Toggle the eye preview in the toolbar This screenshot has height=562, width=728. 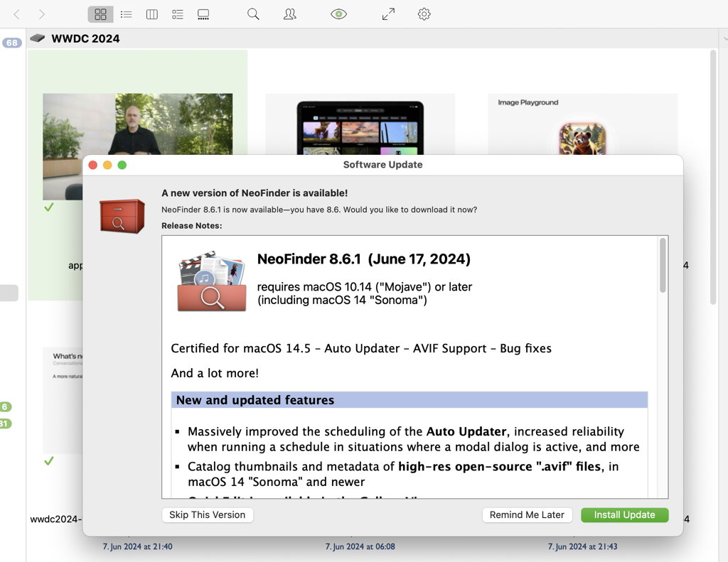[338, 13]
